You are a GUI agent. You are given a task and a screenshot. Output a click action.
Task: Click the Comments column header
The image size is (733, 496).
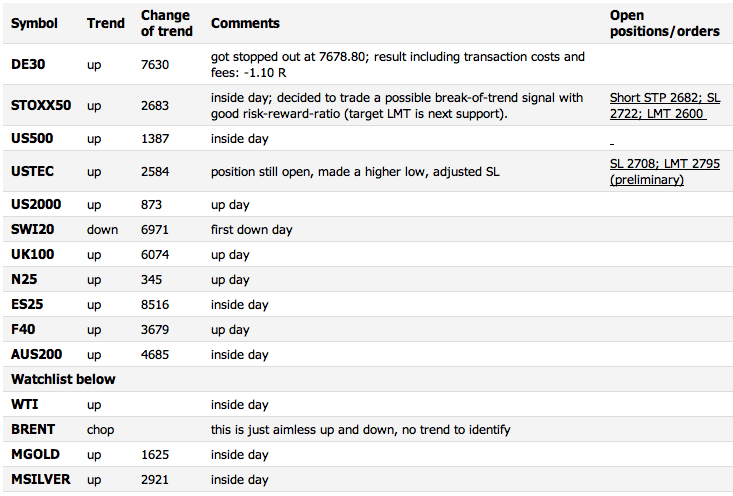click(x=245, y=23)
